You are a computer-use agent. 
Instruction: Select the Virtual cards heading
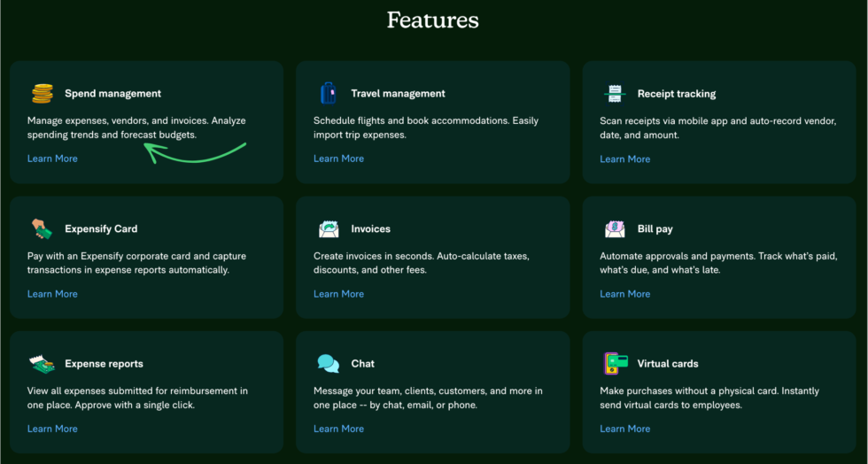click(668, 364)
